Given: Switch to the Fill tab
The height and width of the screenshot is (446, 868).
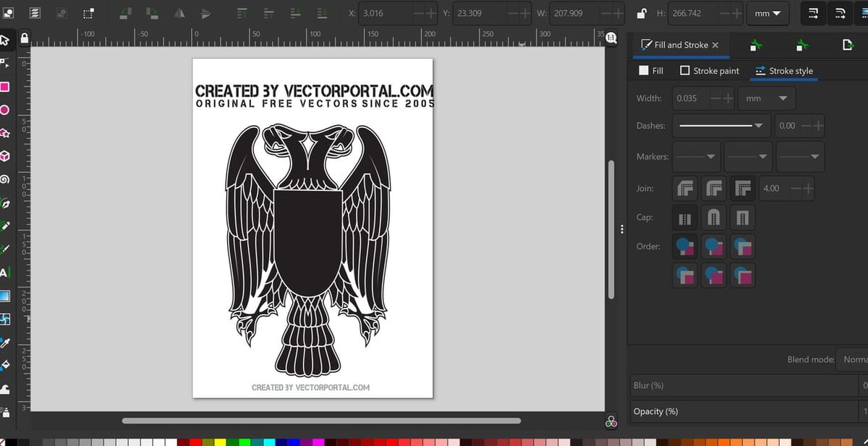Looking at the screenshot, I should (x=651, y=71).
